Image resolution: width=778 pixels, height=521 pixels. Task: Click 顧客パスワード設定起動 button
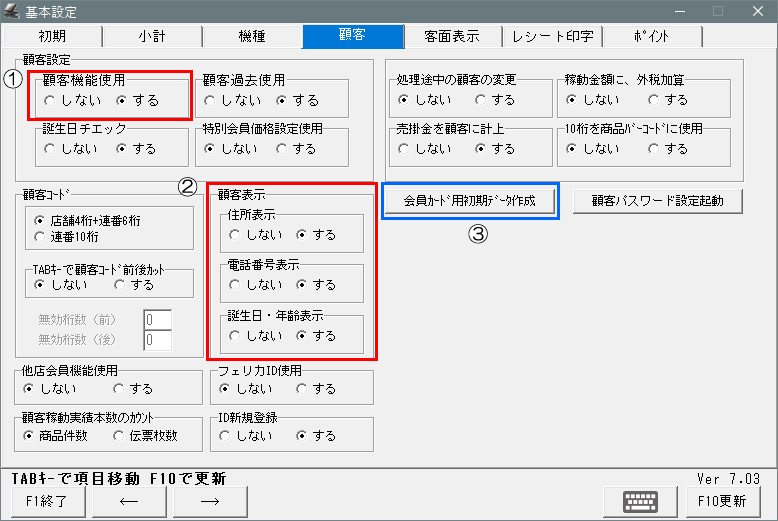pyautogui.click(x=660, y=200)
